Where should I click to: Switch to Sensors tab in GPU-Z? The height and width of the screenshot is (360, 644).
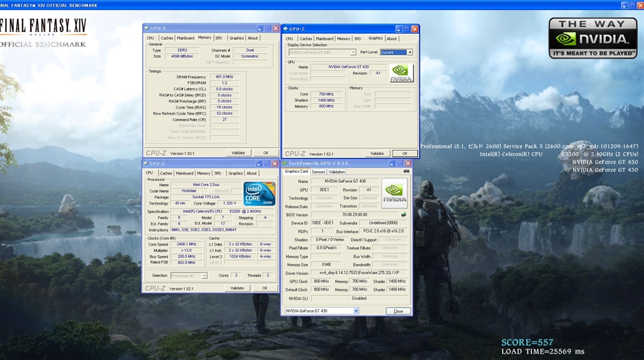318,172
